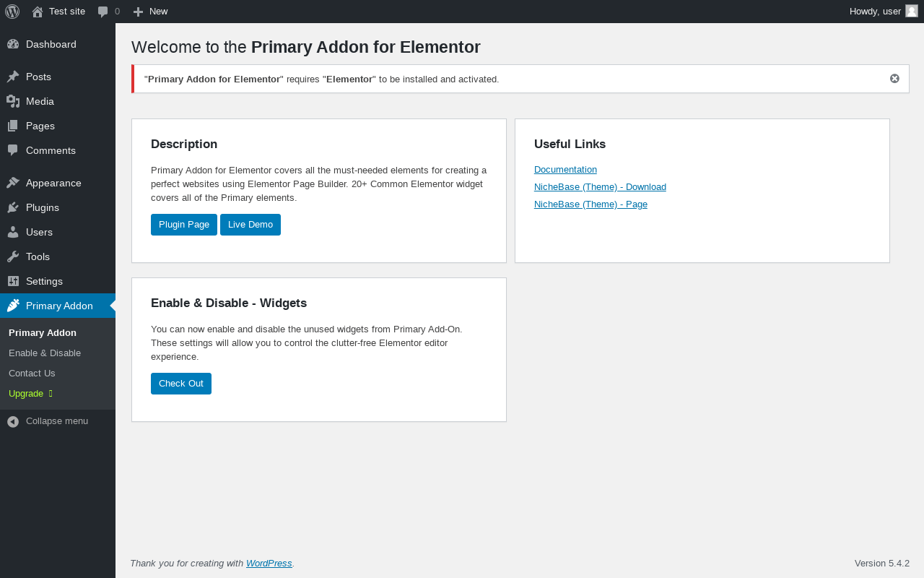Screen dimensions: 924x578
Task: Click the Test site home icon
Action: point(38,12)
